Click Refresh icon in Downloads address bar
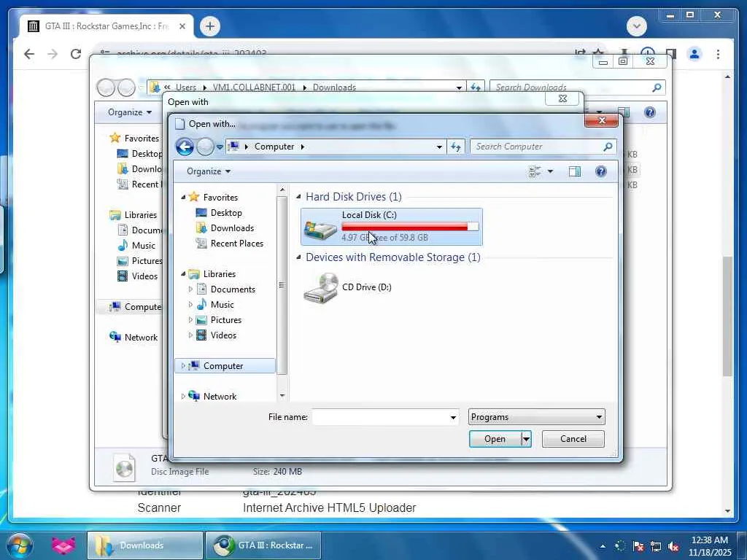 [476, 87]
